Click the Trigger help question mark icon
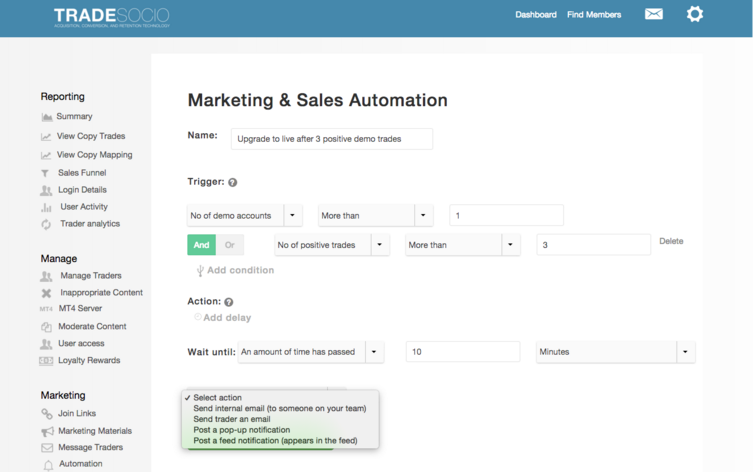The width and height of the screenshot is (753, 472). pos(233,183)
